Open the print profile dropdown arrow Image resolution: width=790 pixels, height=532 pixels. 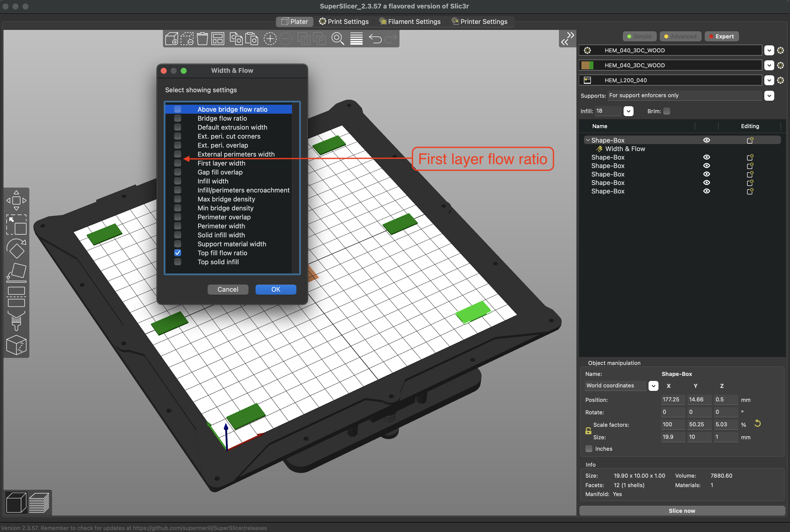769,51
